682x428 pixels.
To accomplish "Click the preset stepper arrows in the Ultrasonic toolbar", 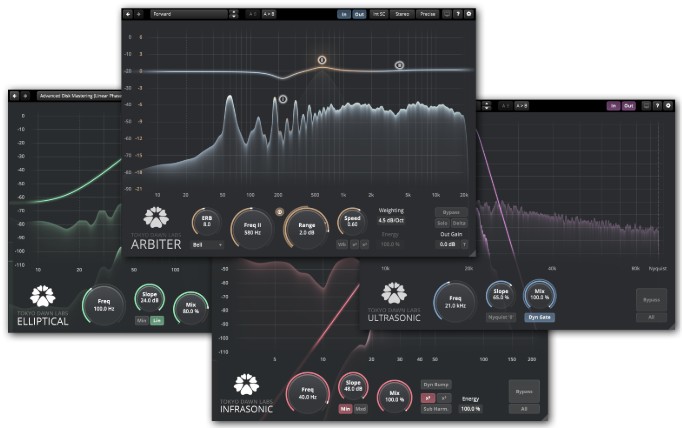I will pos(487,106).
